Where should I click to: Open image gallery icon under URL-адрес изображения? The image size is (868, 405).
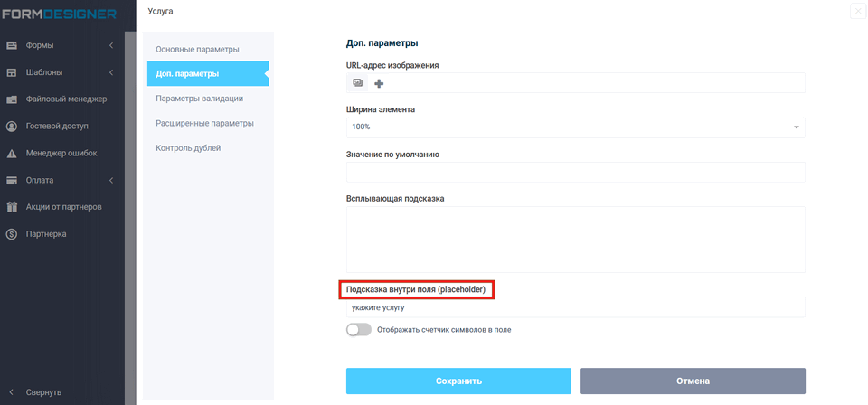pos(358,83)
